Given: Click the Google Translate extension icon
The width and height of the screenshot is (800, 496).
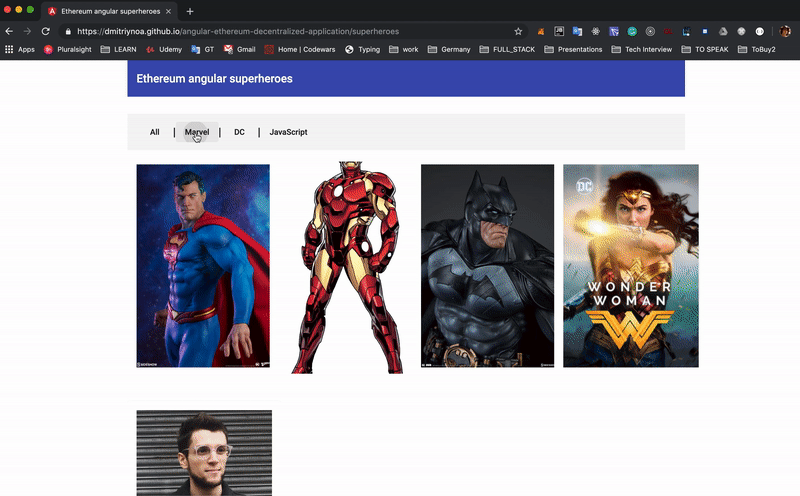Looking at the screenshot, I should [x=577, y=31].
